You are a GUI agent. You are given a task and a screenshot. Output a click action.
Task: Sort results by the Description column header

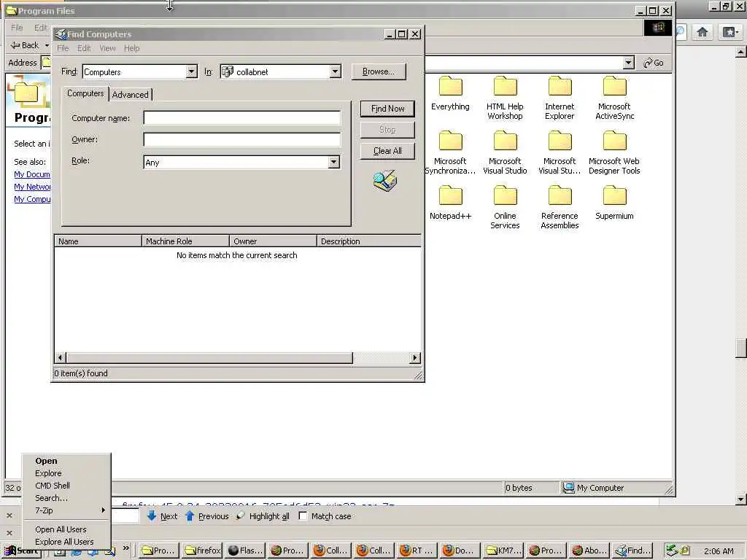[x=369, y=241]
